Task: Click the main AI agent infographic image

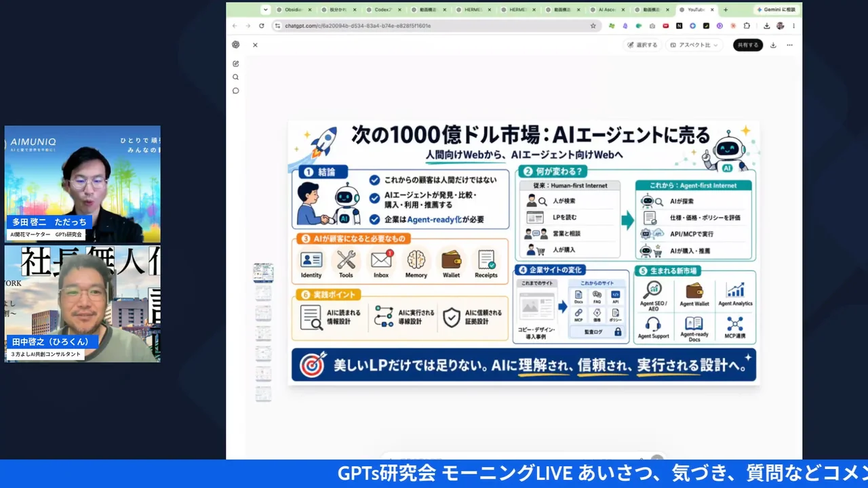Action: [x=524, y=253]
